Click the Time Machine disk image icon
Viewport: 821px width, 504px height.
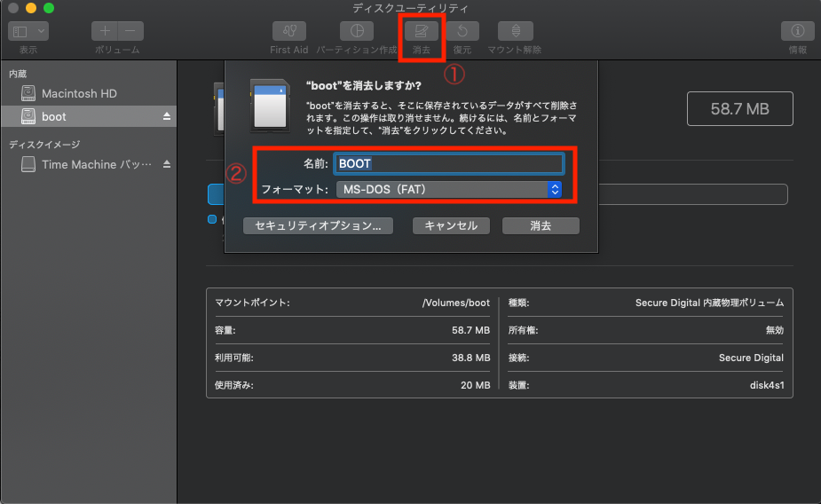[x=28, y=164]
